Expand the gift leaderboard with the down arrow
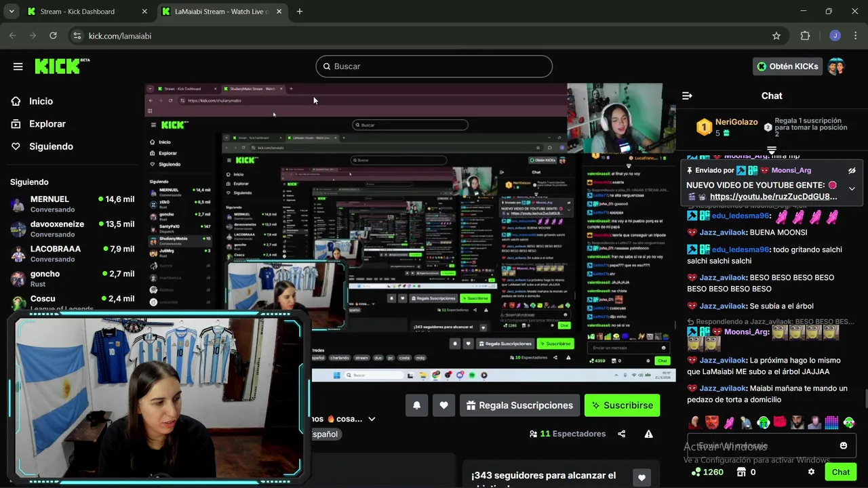The width and height of the screenshot is (868, 488). [772, 150]
